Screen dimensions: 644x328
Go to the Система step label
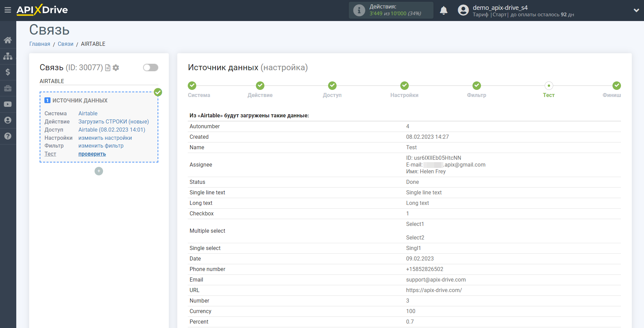pos(199,95)
